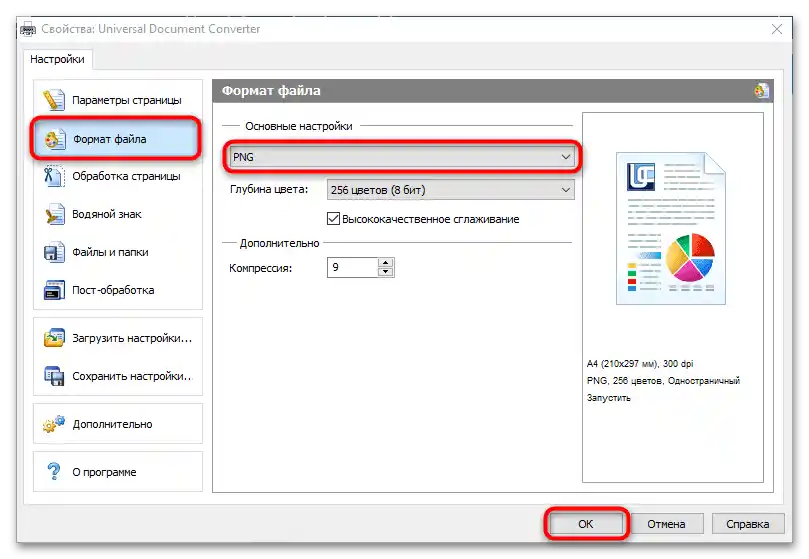Select Формат файла section
The image size is (809, 559).
tap(116, 139)
